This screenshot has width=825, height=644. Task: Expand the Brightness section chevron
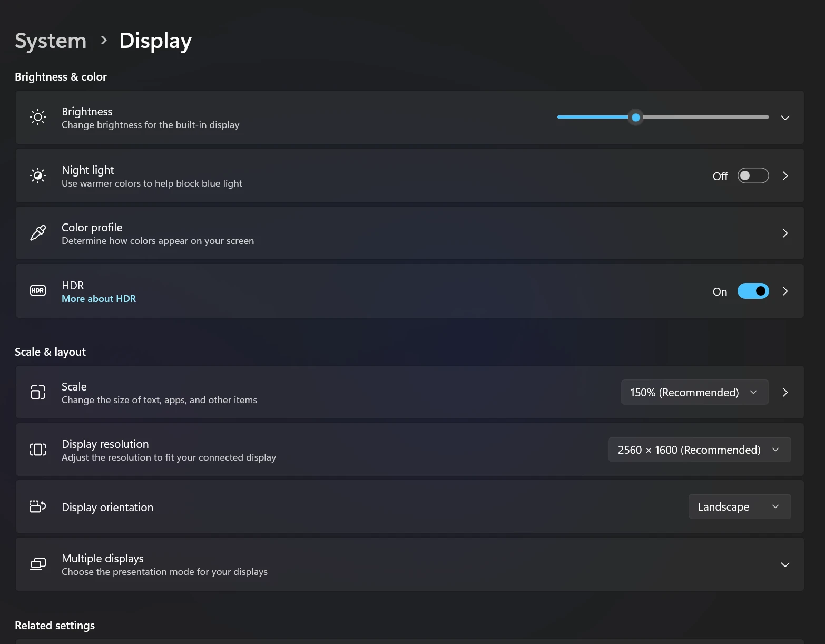(785, 118)
